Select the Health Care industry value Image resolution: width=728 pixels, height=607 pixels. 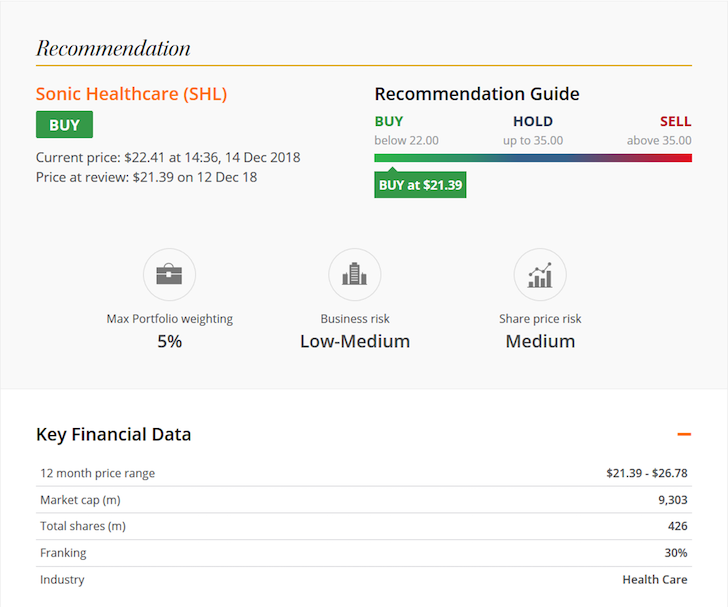tap(655, 580)
